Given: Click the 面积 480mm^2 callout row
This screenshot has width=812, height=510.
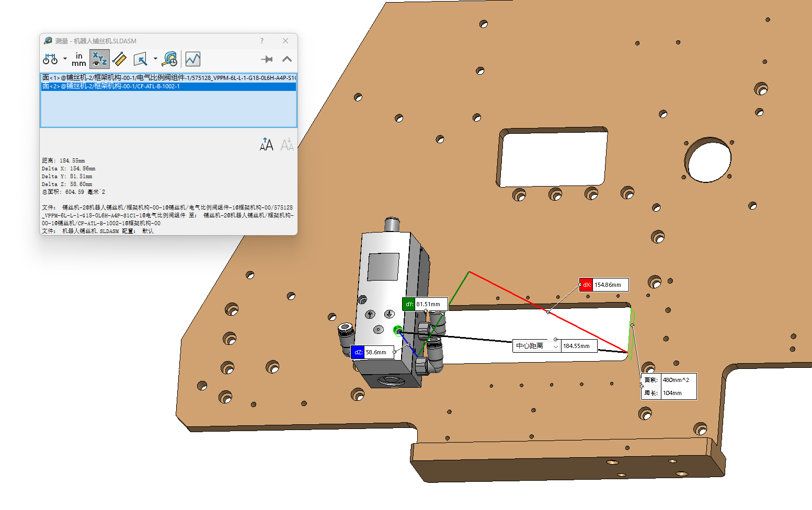Looking at the screenshot, I should (669, 380).
